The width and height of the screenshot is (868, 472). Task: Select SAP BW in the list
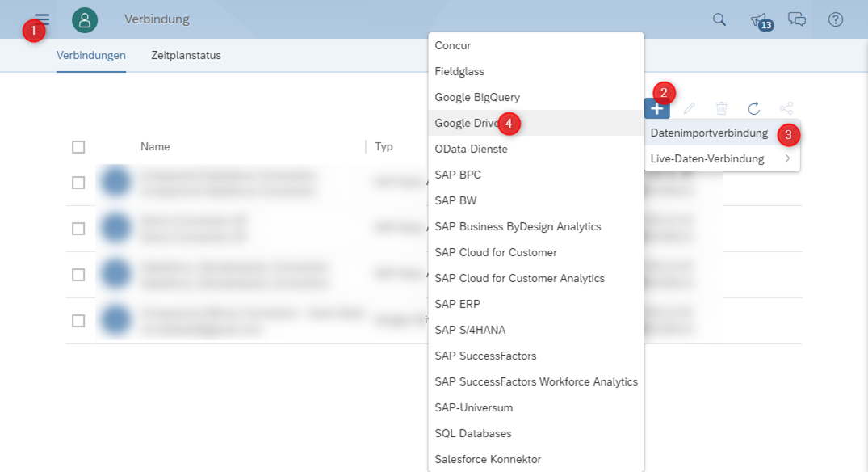click(536, 200)
